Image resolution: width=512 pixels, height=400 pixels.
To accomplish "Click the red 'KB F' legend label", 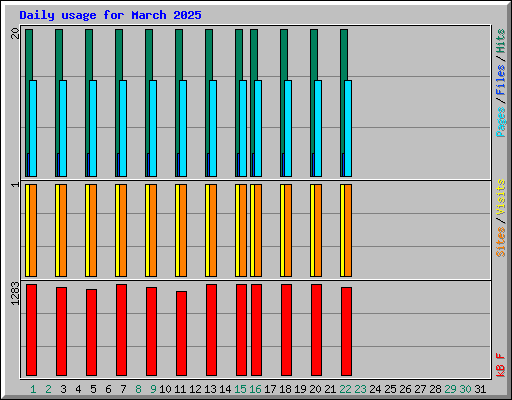I will (x=500, y=365).
